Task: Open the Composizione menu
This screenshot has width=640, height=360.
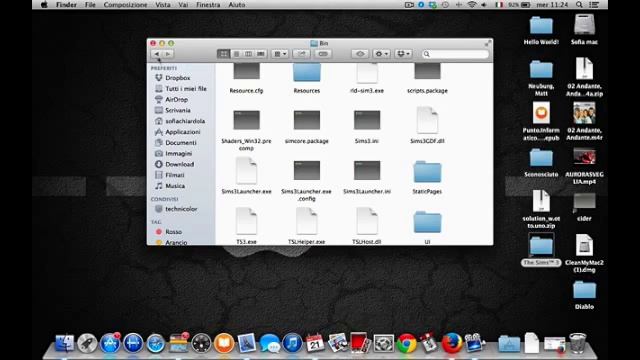Action: [125, 5]
